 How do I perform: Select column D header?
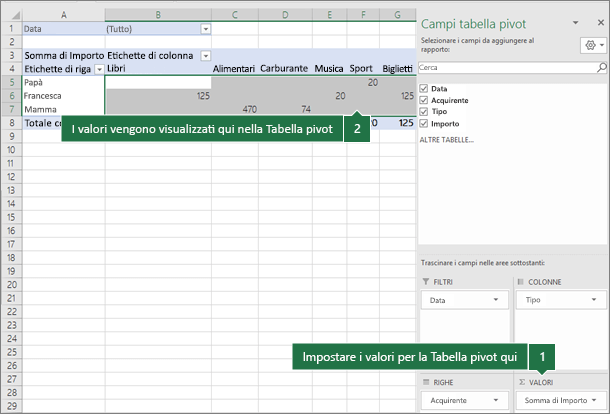point(285,15)
